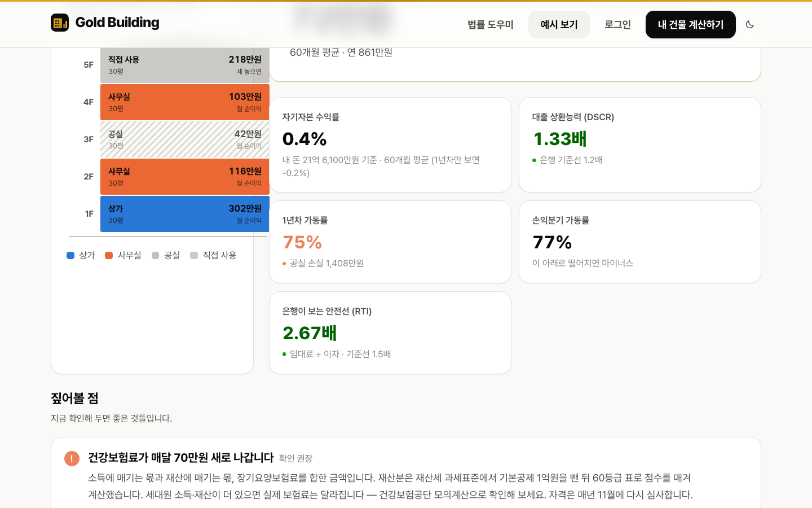Open the 대출 상환능력 (DSCR) card

640,145
